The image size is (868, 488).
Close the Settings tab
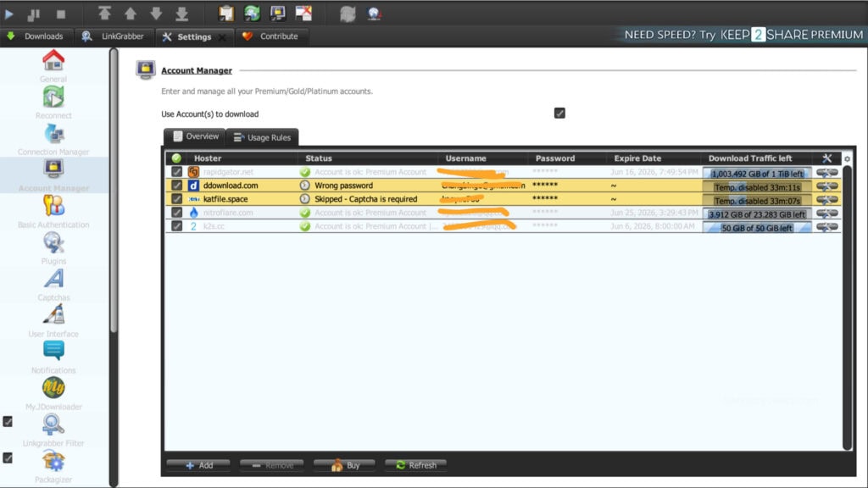point(222,37)
